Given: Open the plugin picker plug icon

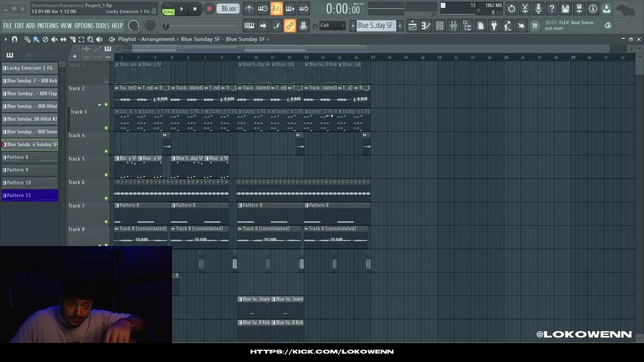Looking at the screenshot, I should [x=494, y=26].
